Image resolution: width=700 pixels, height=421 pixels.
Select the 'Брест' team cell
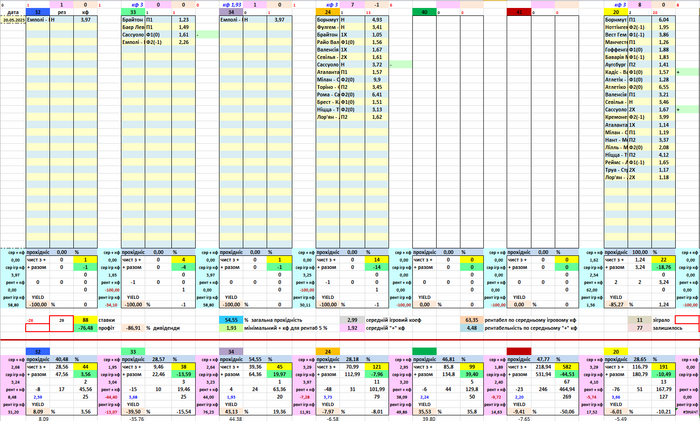coord(328,102)
